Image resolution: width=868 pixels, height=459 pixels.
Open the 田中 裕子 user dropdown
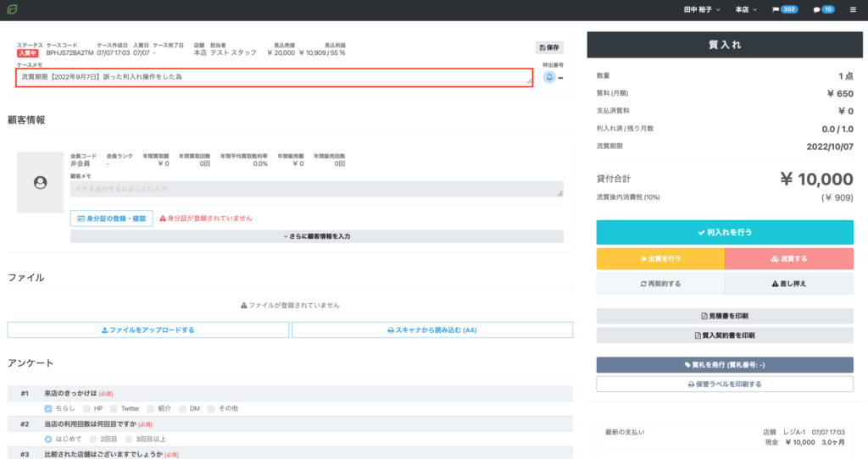coord(702,9)
